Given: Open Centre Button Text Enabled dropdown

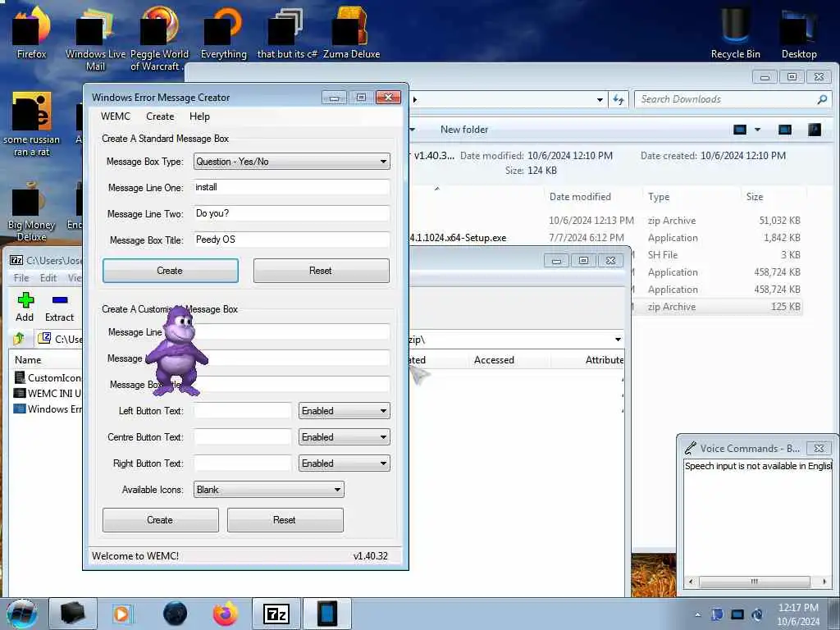Looking at the screenshot, I should pyautogui.click(x=344, y=437).
